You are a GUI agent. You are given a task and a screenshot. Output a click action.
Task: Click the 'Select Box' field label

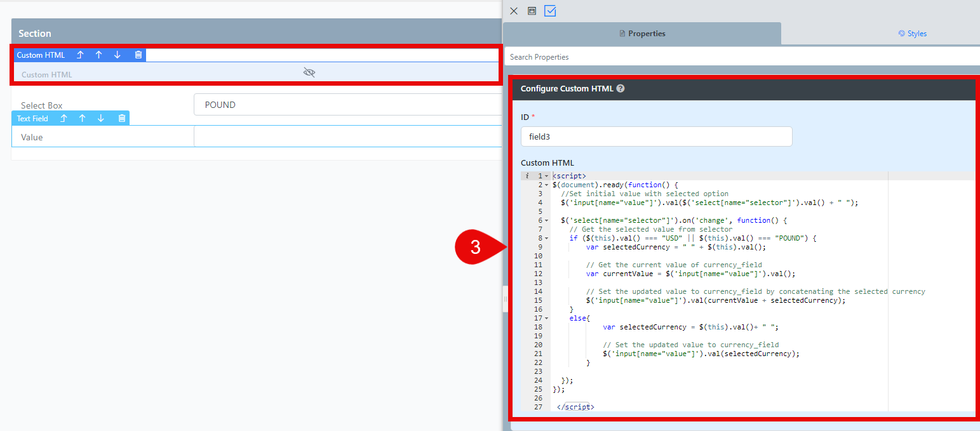point(42,105)
